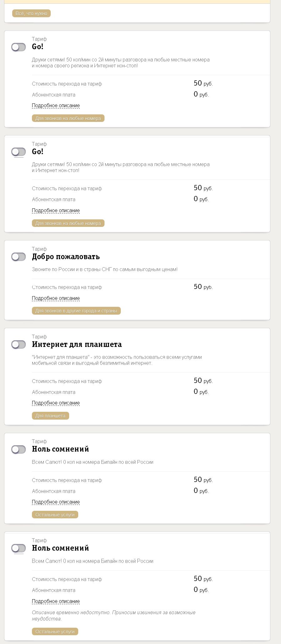Select the "Для планшета" tag
The width and height of the screenshot is (281, 644).
coord(50,416)
